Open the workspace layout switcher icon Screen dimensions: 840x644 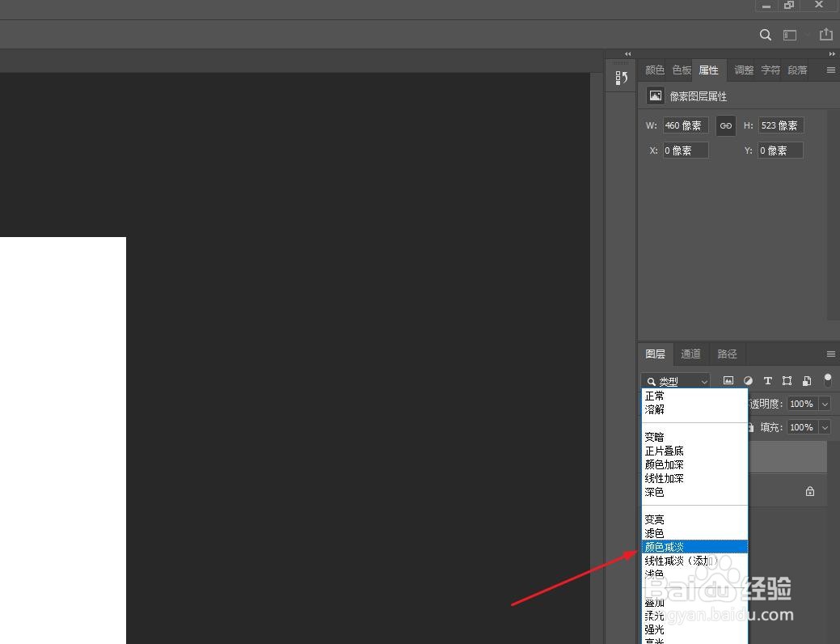click(x=790, y=35)
